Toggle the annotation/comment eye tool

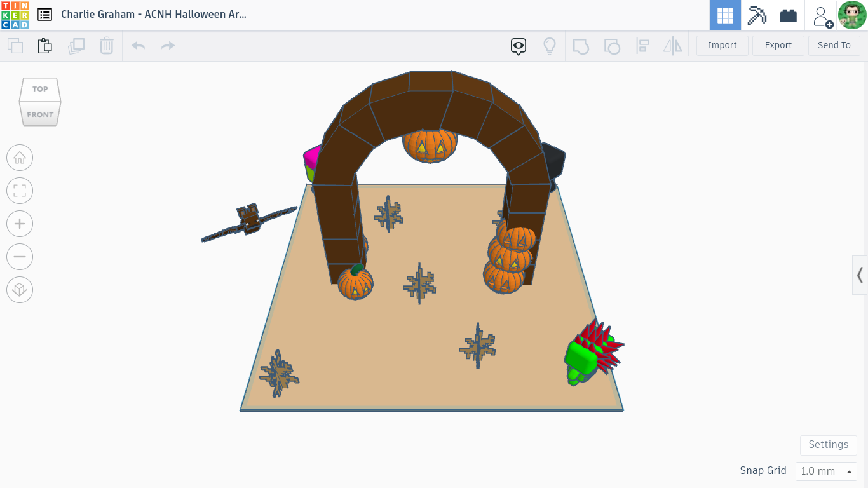pos(519,46)
